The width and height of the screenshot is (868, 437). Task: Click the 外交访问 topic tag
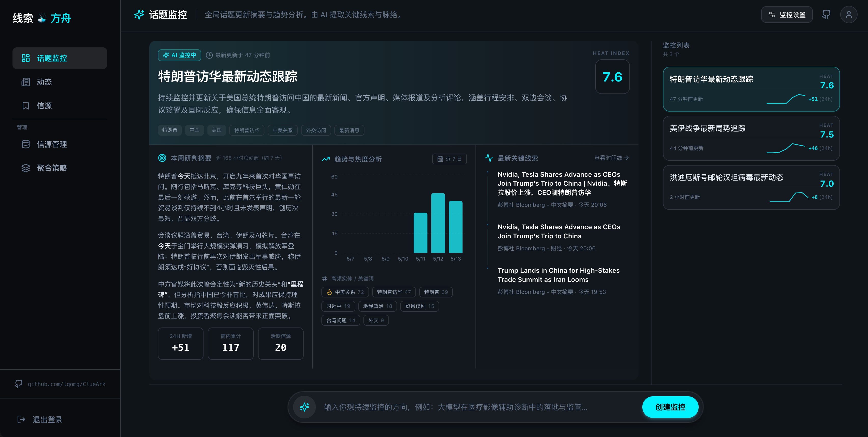[x=316, y=130]
